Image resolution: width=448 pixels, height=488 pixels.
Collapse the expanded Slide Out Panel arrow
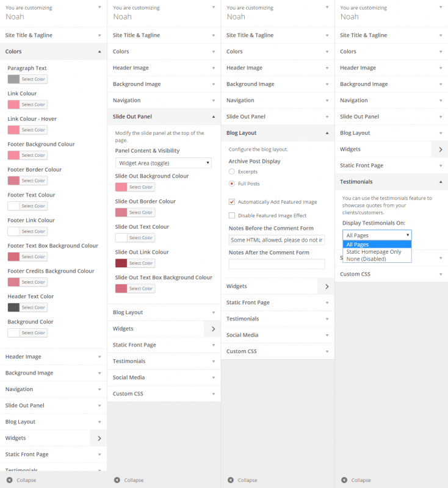(214, 117)
